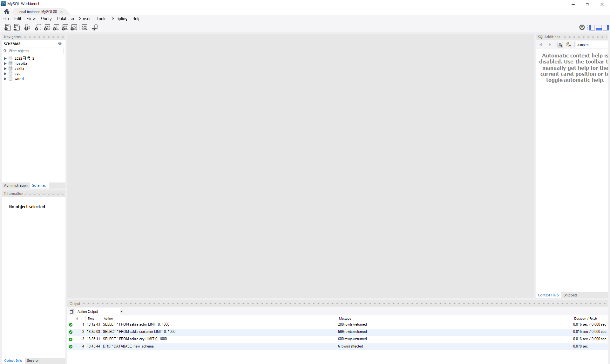Image resolution: width=610 pixels, height=364 pixels.
Task: Create new schema icon in toolbar
Action: (x=38, y=28)
